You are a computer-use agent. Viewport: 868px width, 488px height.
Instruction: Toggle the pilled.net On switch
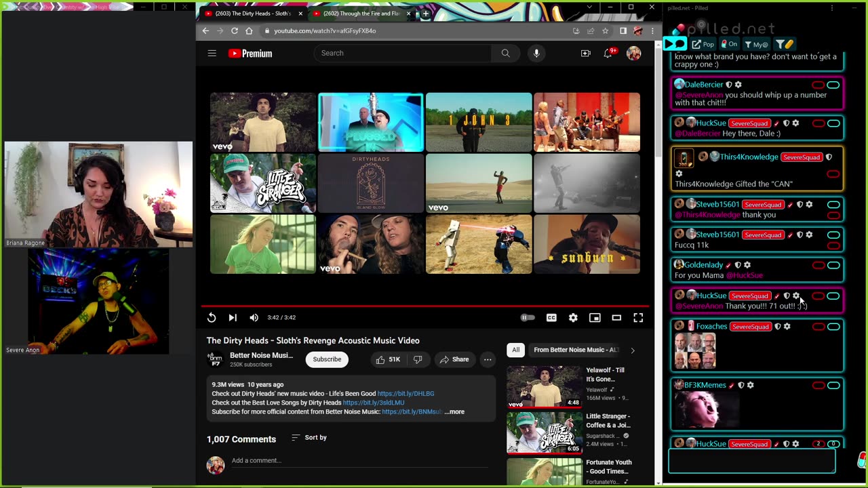pyautogui.click(x=729, y=44)
